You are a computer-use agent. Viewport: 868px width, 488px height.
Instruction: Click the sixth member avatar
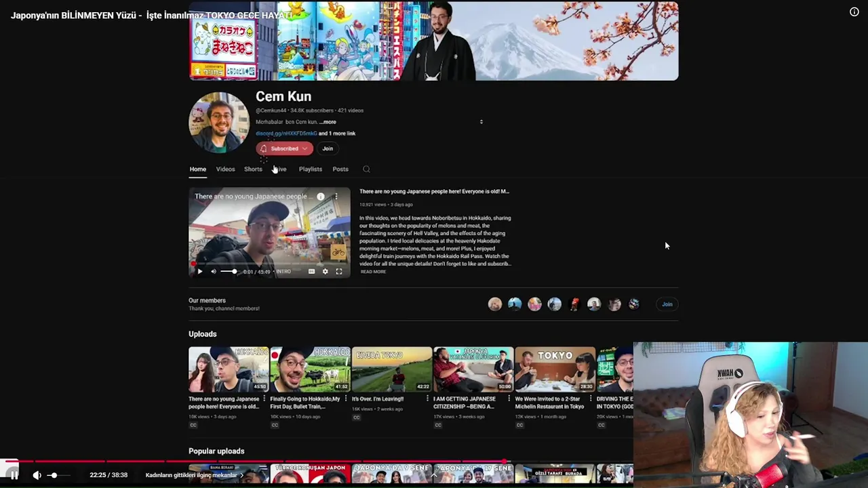(594, 304)
